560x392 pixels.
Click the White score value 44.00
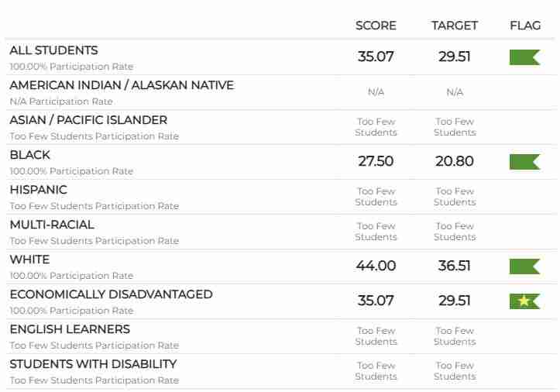click(376, 266)
